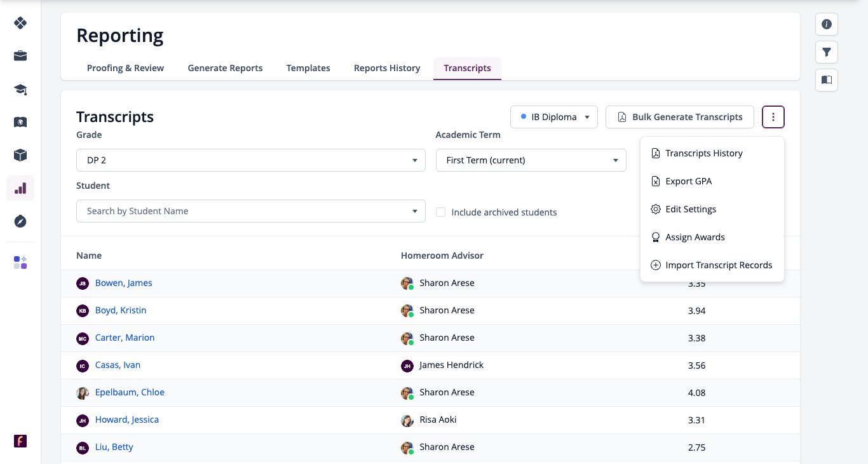Click the graduation cap sidebar icon
868x464 pixels.
pos(20,89)
